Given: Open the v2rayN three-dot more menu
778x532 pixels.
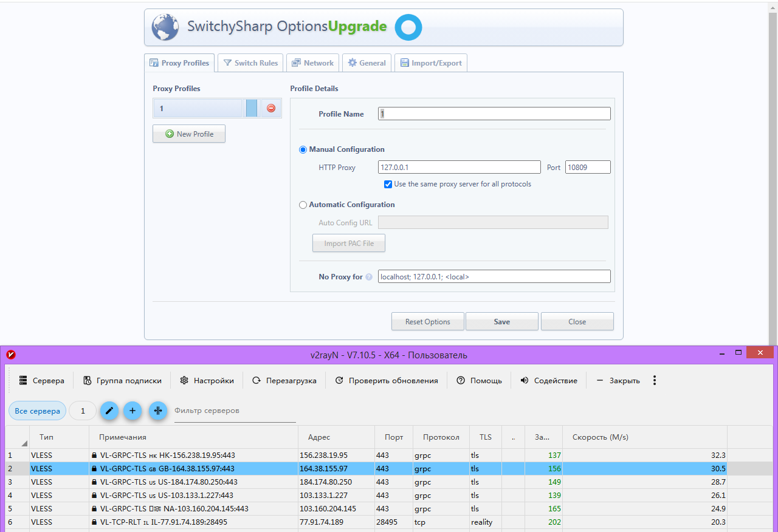Looking at the screenshot, I should pyautogui.click(x=655, y=380).
